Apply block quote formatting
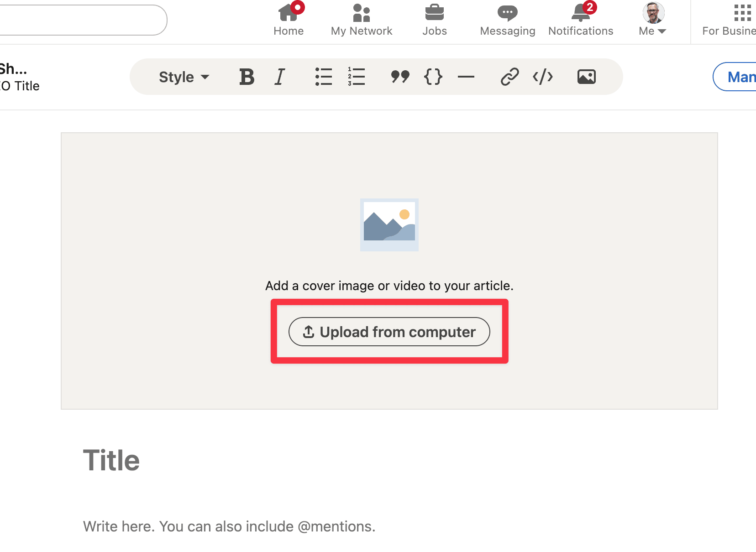 tap(400, 77)
